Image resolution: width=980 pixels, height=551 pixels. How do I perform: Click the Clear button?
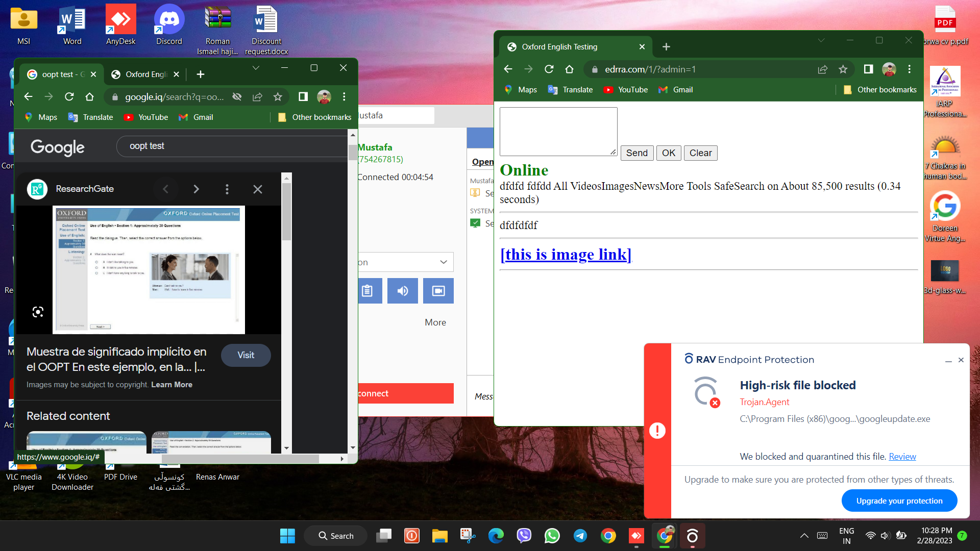(701, 153)
